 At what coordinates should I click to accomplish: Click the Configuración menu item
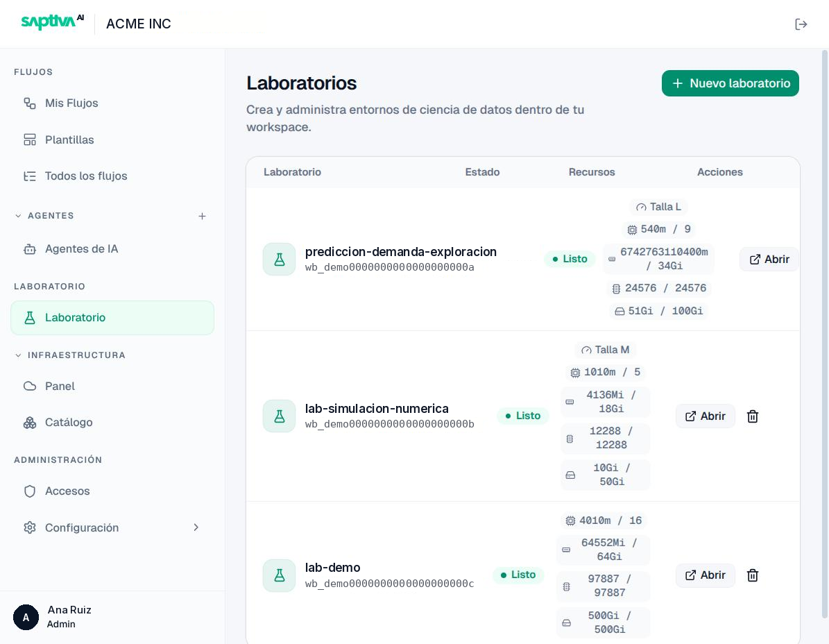(112, 527)
